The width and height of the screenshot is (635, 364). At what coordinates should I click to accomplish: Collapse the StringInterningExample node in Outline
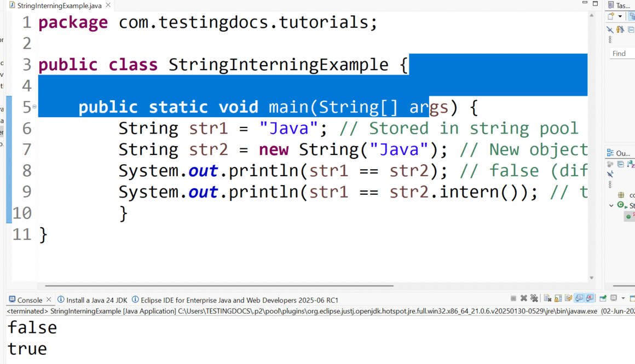point(611,206)
